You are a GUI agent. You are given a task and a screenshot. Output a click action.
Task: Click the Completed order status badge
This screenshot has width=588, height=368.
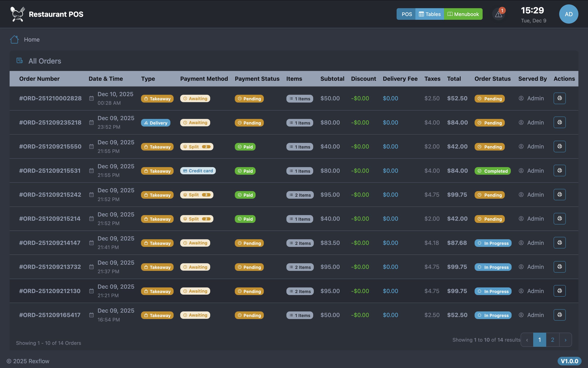pos(492,171)
